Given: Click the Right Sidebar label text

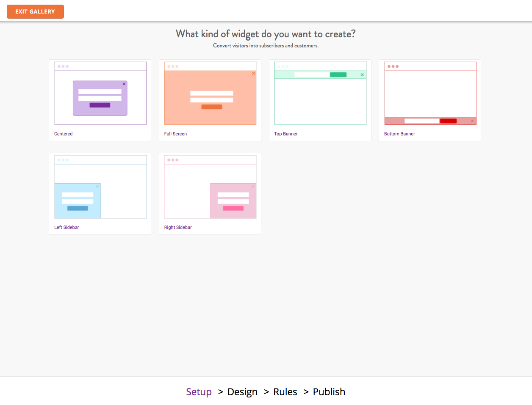Looking at the screenshot, I should coord(178,227).
